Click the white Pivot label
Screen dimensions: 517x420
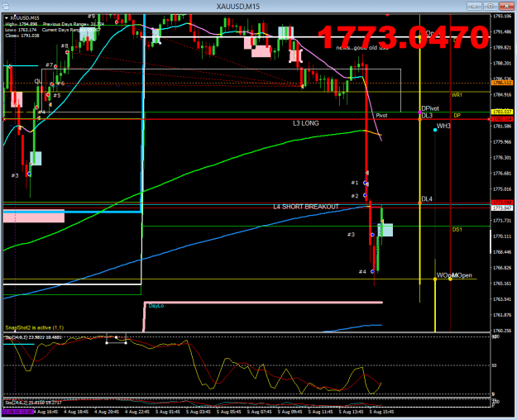click(x=381, y=116)
